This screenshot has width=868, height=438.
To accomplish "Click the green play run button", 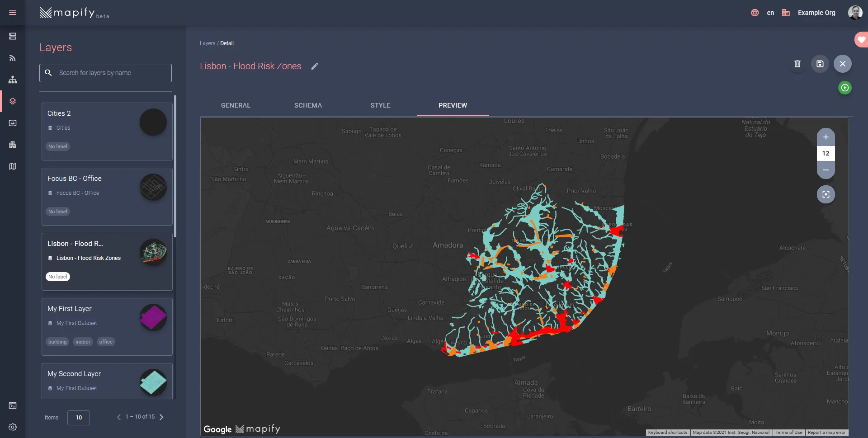I will point(845,88).
